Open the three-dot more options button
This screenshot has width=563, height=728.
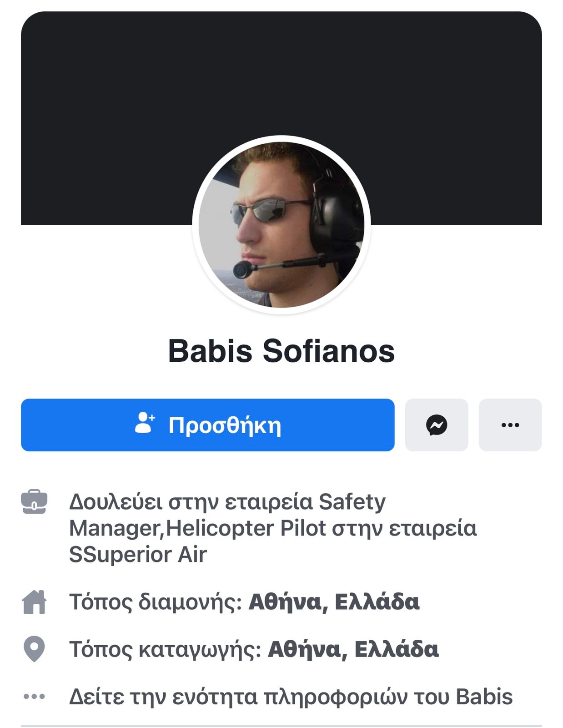[510, 425]
